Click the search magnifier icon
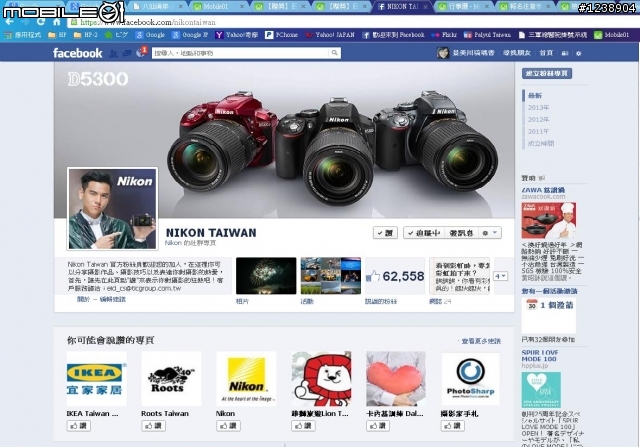The width and height of the screenshot is (640, 447). point(335,53)
